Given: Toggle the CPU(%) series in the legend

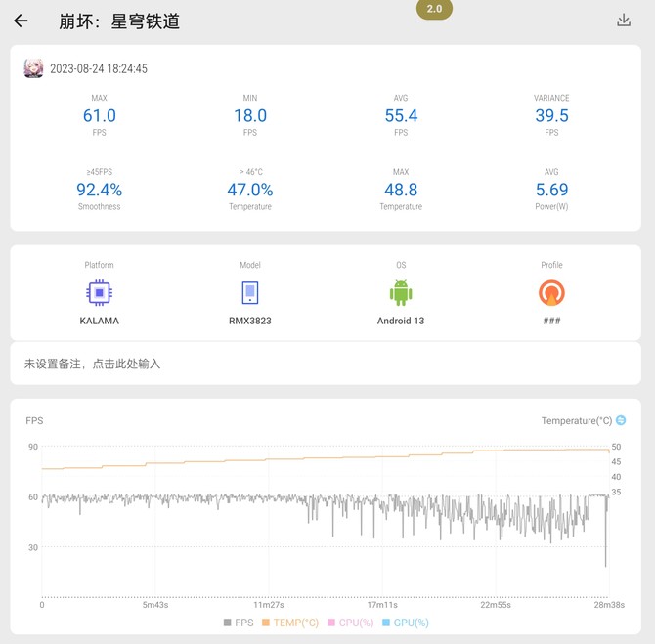Looking at the screenshot, I should (351, 623).
